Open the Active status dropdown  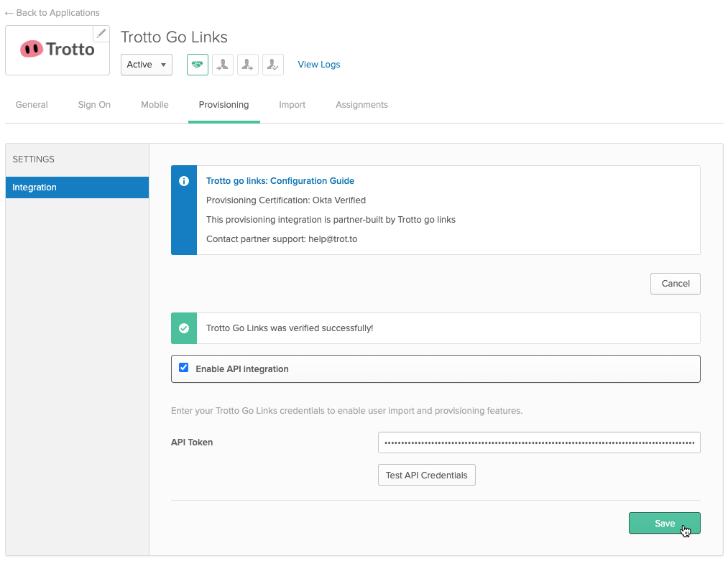pyautogui.click(x=147, y=65)
